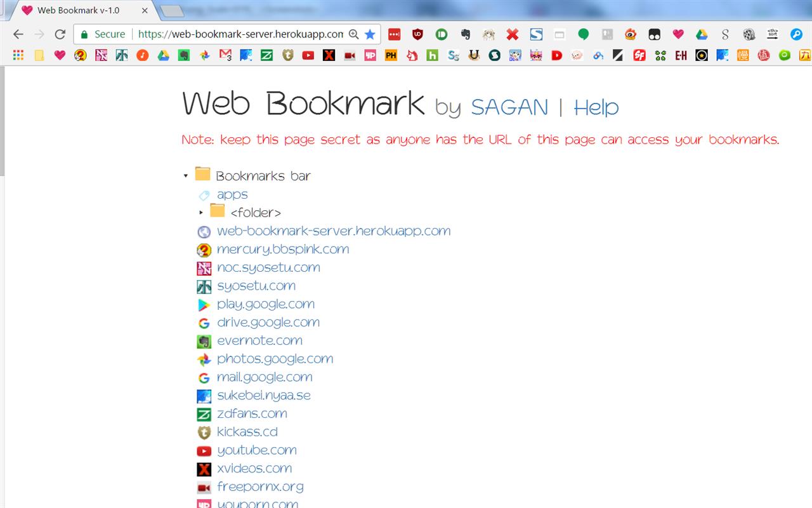Open the drive.google.com link

[268, 323]
